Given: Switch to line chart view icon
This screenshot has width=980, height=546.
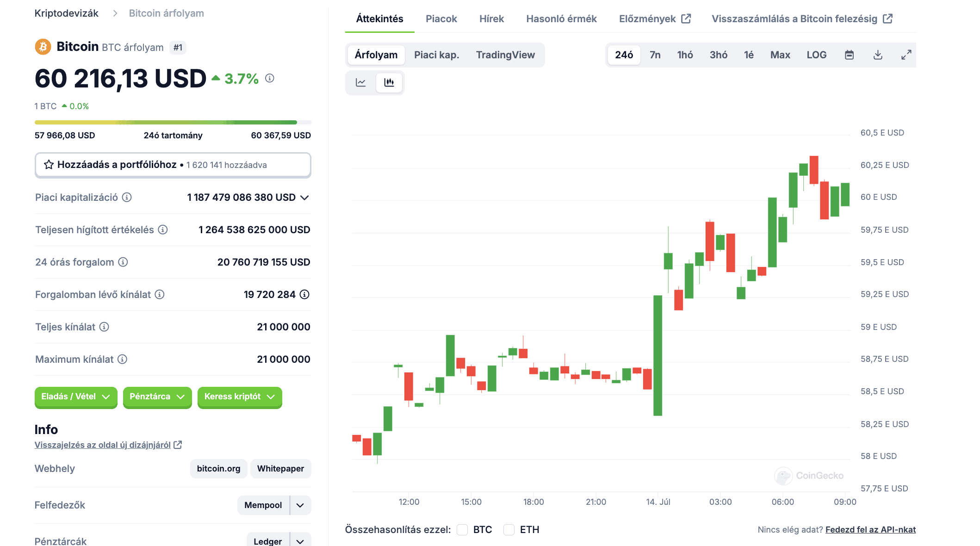Looking at the screenshot, I should [x=361, y=82].
